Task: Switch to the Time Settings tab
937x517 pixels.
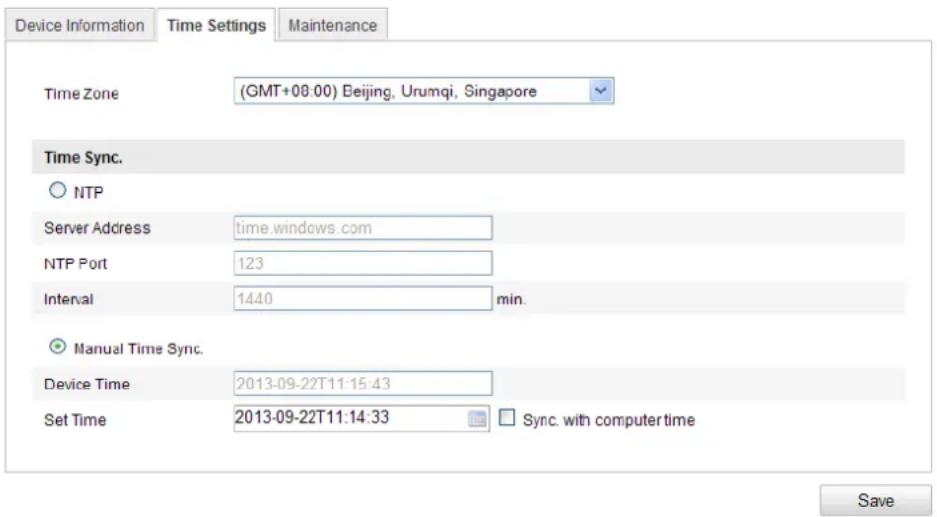Action: point(216,25)
